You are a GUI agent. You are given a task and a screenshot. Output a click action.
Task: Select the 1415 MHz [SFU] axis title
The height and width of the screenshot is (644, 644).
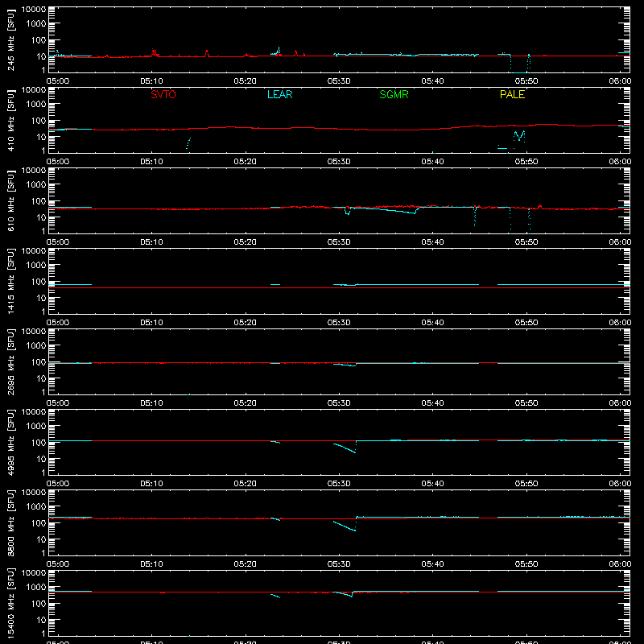point(10,281)
